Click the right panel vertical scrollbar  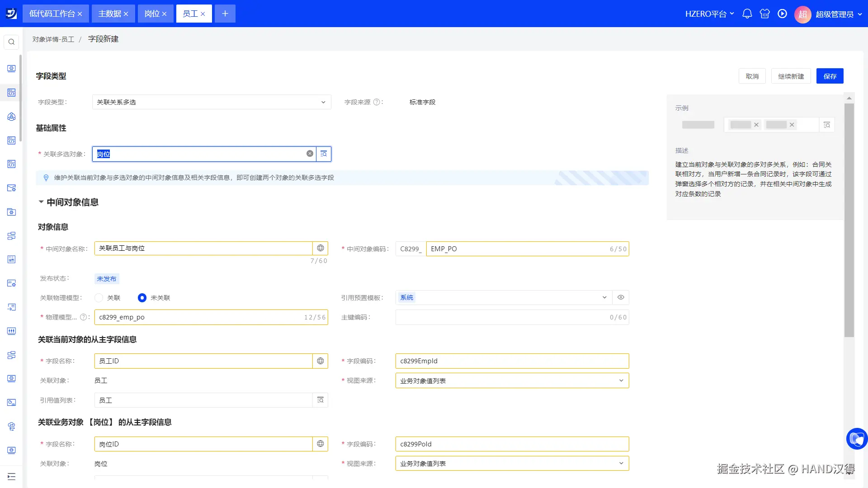[x=849, y=220]
